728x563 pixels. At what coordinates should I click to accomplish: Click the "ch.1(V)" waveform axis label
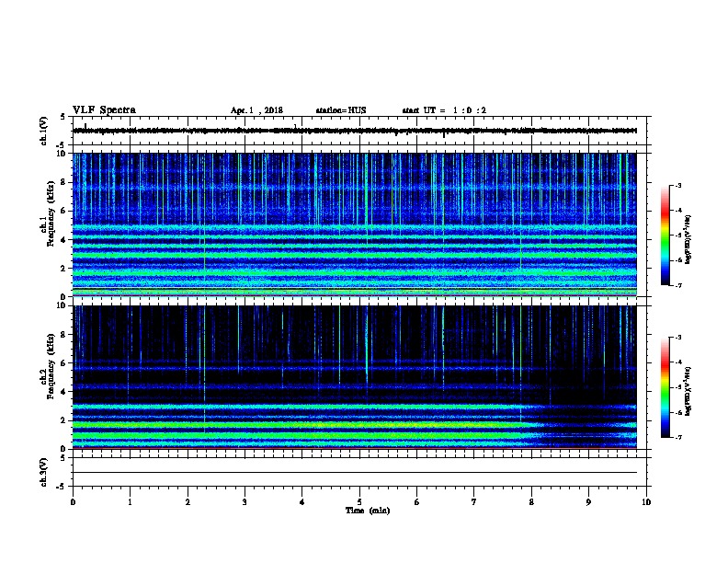[43, 131]
